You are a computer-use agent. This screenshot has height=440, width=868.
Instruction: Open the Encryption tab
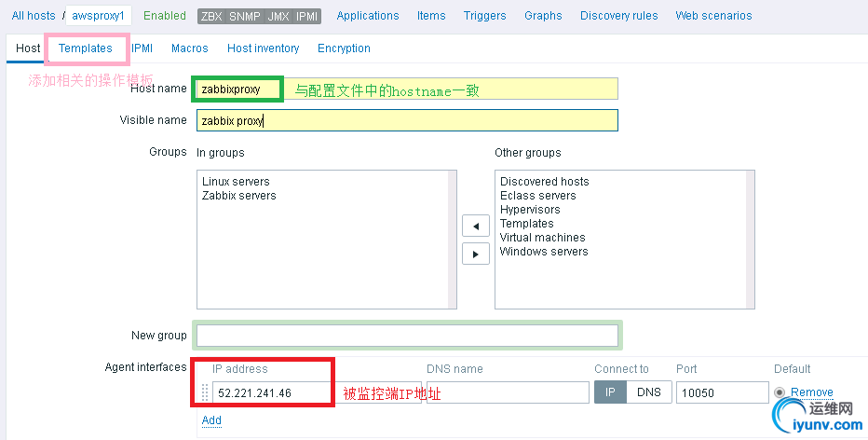(x=344, y=48)
